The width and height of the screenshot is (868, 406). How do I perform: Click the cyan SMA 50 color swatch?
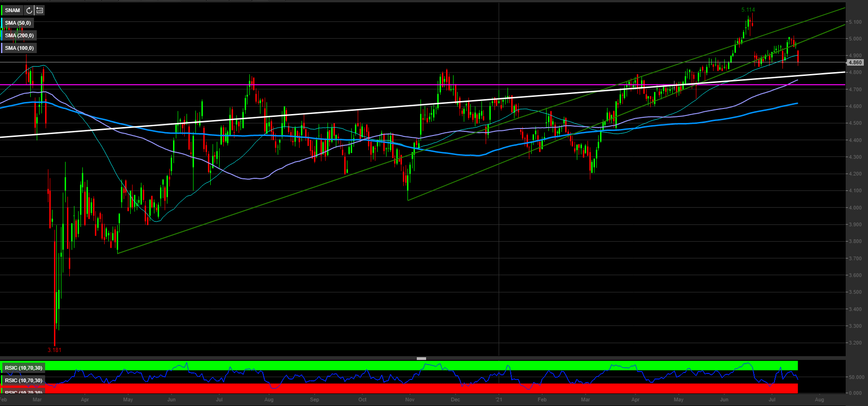click(x=2, y=23)
